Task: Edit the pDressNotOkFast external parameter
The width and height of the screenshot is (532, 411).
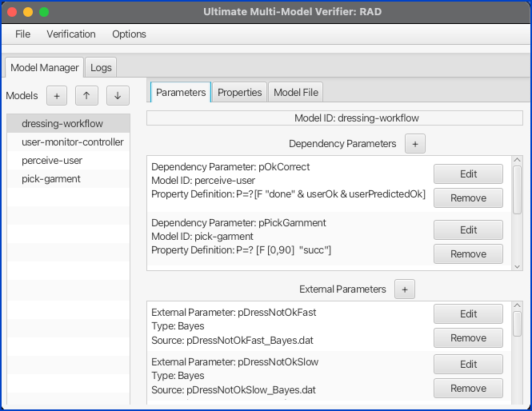Action: (x=468, y=314)
